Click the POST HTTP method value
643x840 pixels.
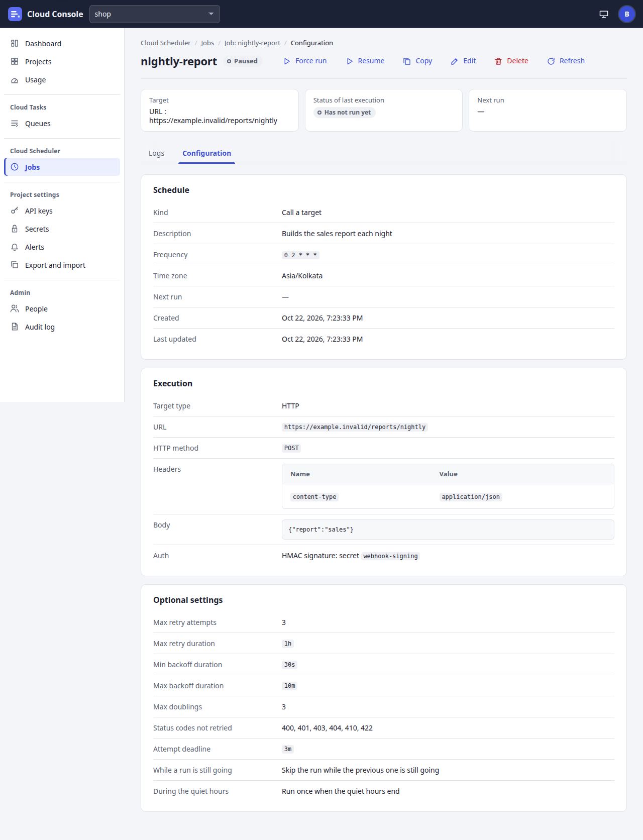291,448
